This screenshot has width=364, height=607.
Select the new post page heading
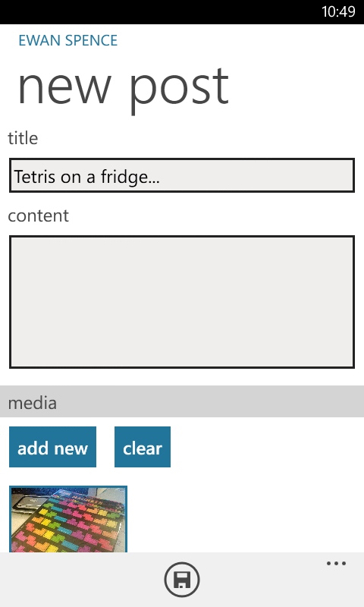point(124,90)
